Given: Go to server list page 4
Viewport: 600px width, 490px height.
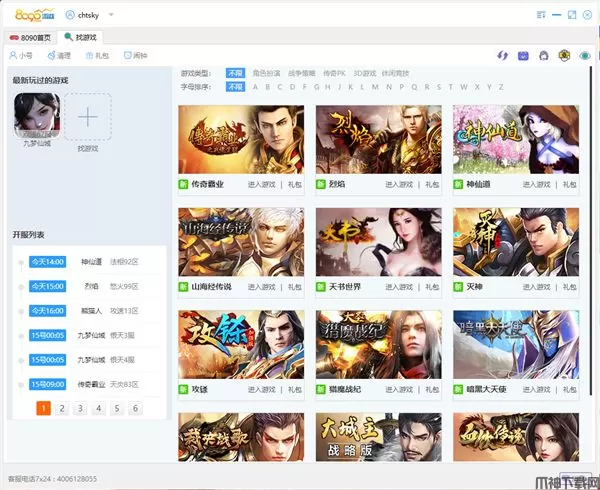Looking at the screenshot, I should [98, 409].
